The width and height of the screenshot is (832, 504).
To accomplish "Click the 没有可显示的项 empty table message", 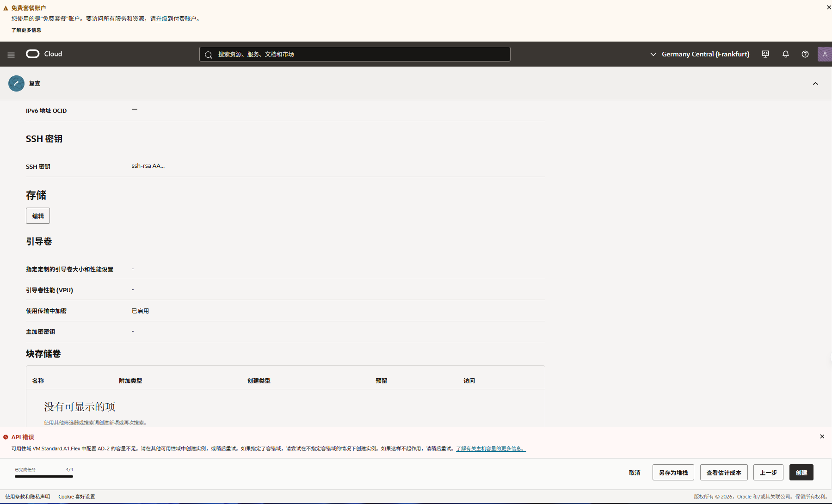I will point(80,406).
